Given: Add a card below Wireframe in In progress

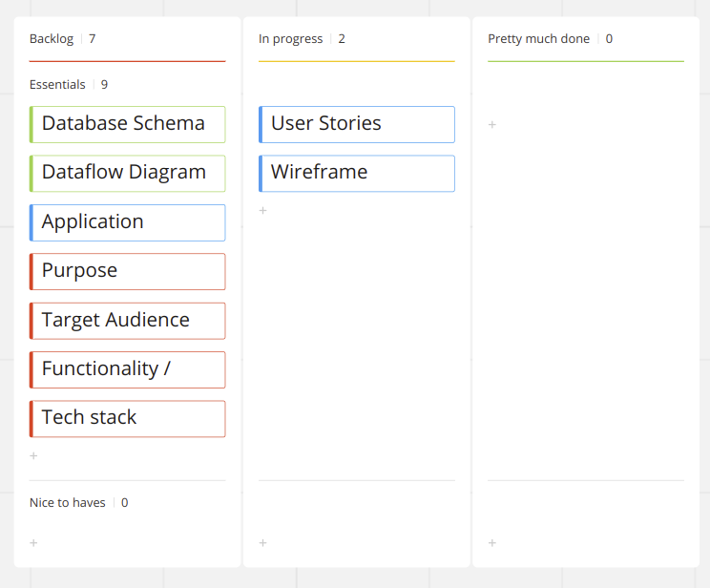Looking at the screenshot, I should (x=263, y=211).
